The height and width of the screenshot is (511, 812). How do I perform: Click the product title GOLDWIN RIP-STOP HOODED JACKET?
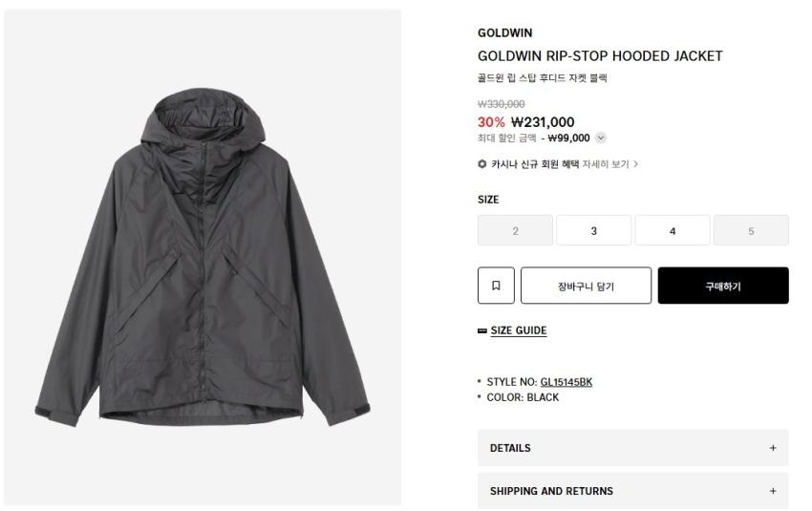pos(600,56)
